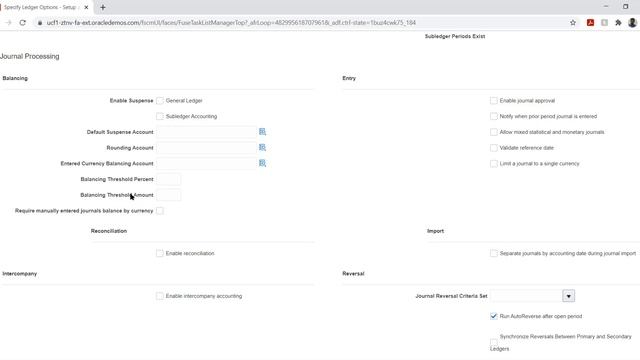Viewport: 640px width, 360px height.
Task: Reload the page with browser refresh icon
Action: click(22, 23)
